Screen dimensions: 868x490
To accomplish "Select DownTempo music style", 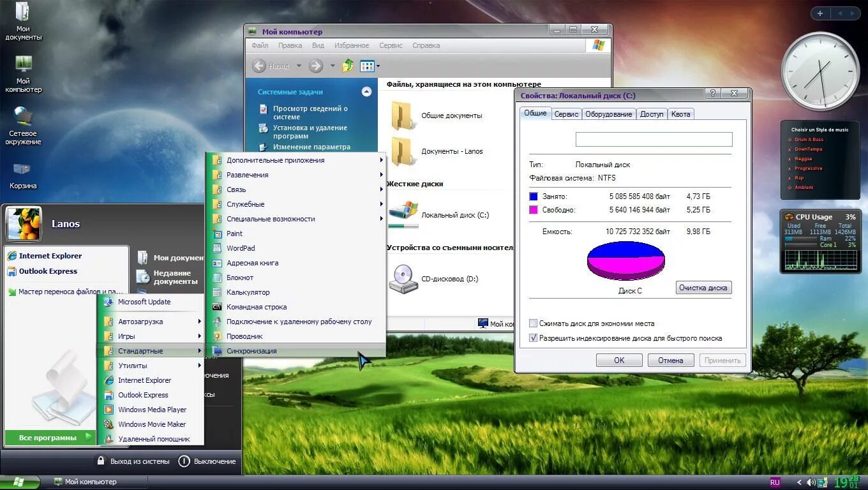I will tap(808, 149).
